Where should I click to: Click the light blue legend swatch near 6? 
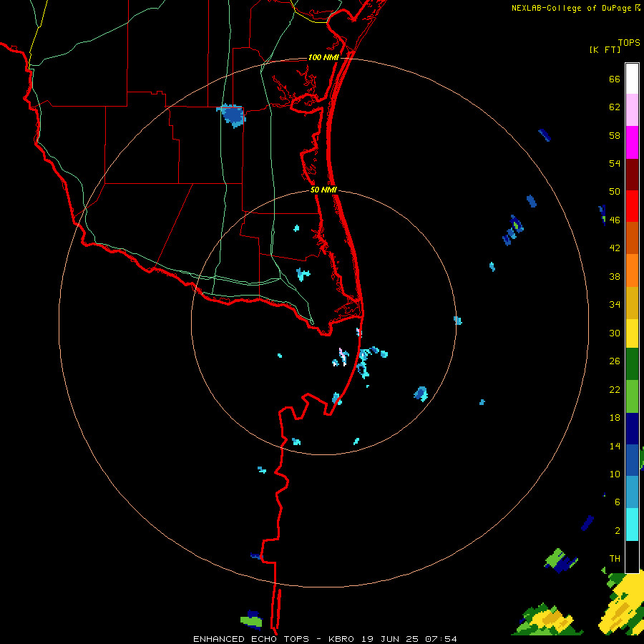click(632, 492)
